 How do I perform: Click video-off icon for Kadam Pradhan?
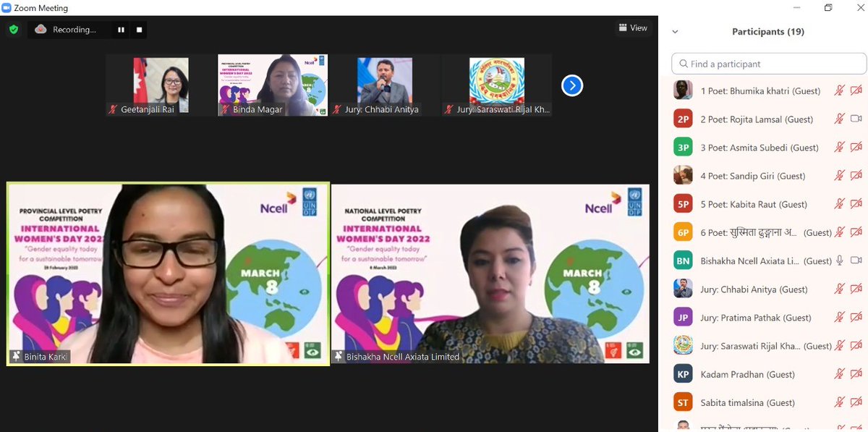point(856,374)
